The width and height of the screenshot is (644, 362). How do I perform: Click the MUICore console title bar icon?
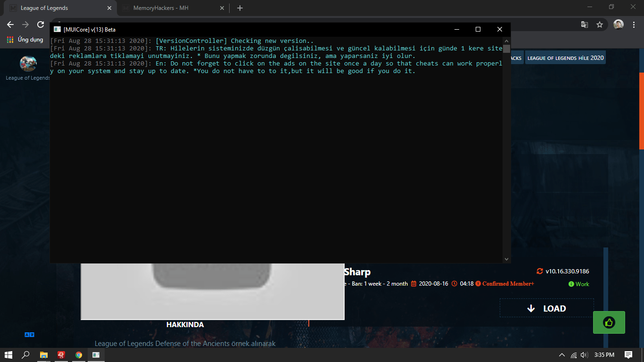click(x=57, y=29)
